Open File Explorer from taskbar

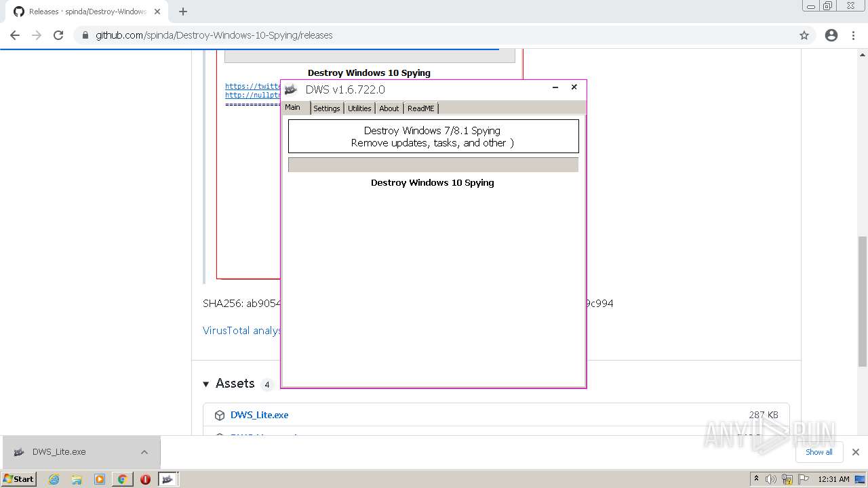77,479
